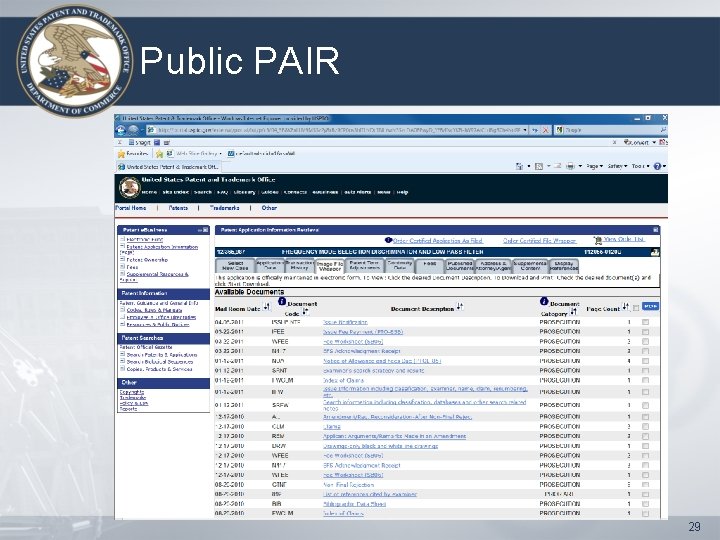This screenshot has height=540, width=720.
Task: Click the shopping cart View Order icon
Action: point(597,240)
